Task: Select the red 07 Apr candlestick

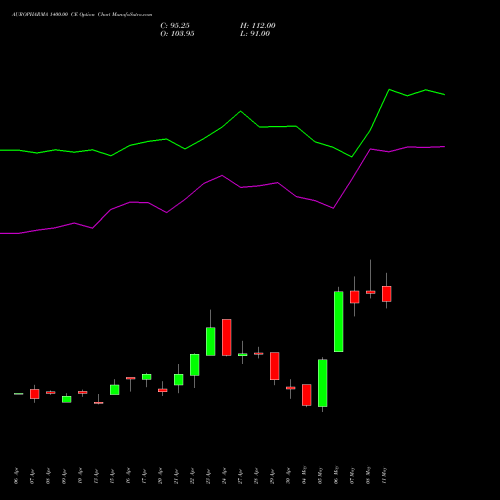Action: [x=35, y=394]
